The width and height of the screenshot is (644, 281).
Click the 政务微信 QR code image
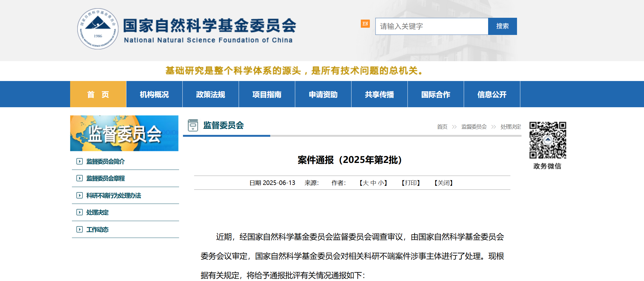point(548,140)
